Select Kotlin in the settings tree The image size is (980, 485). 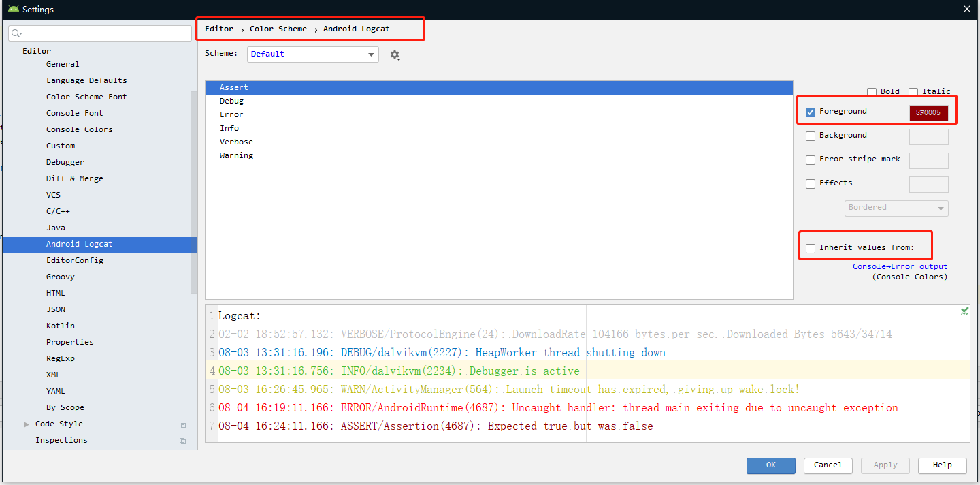[61, 326]
